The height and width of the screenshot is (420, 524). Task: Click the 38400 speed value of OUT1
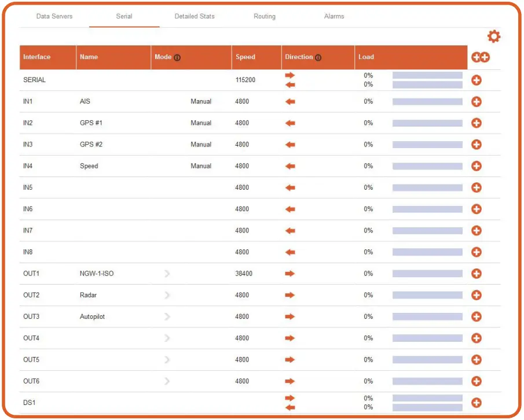[x=244, y=274]
